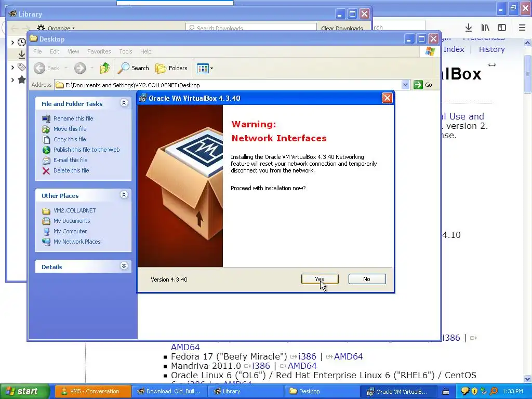Select Downloads arrow icon in Library sidebar
The height and width of the screenshot is (399, 532).
pos(22,54)
